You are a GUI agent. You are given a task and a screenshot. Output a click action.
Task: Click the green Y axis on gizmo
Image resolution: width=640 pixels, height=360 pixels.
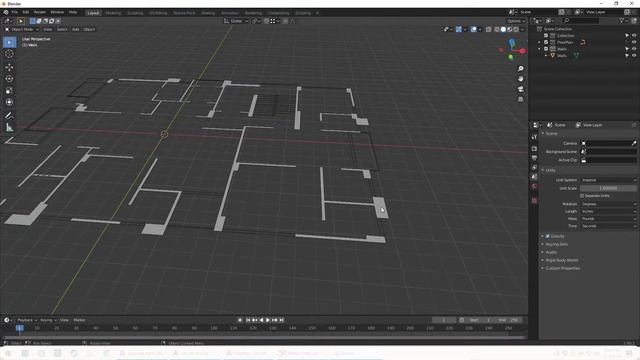click(x=511, y=57)
